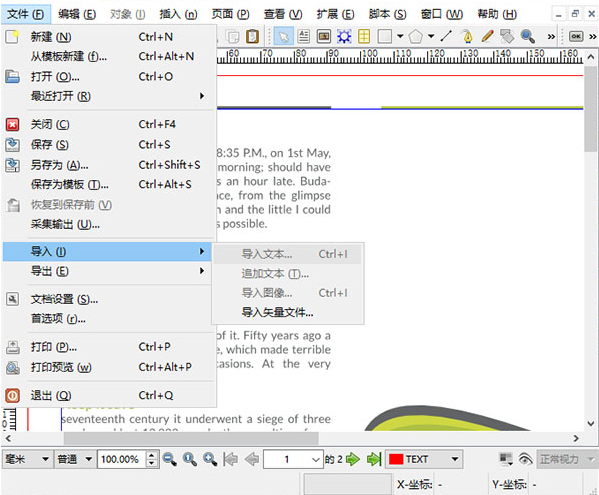Click the 100.00% zoom input field
This screenshot has width=599, height=495.
tap(122, 459)
